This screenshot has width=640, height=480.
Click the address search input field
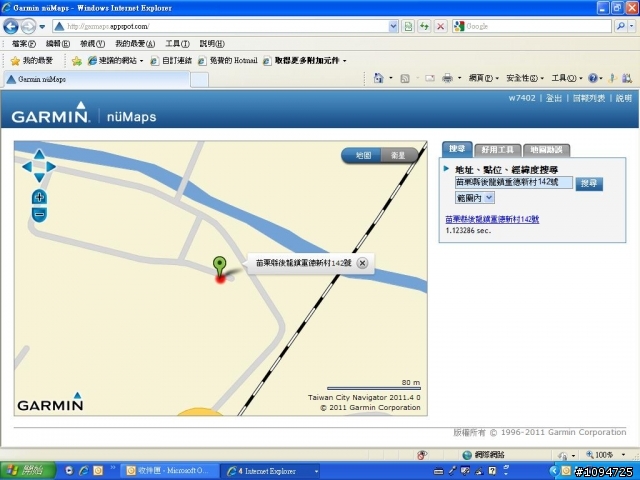click(514, 182)
